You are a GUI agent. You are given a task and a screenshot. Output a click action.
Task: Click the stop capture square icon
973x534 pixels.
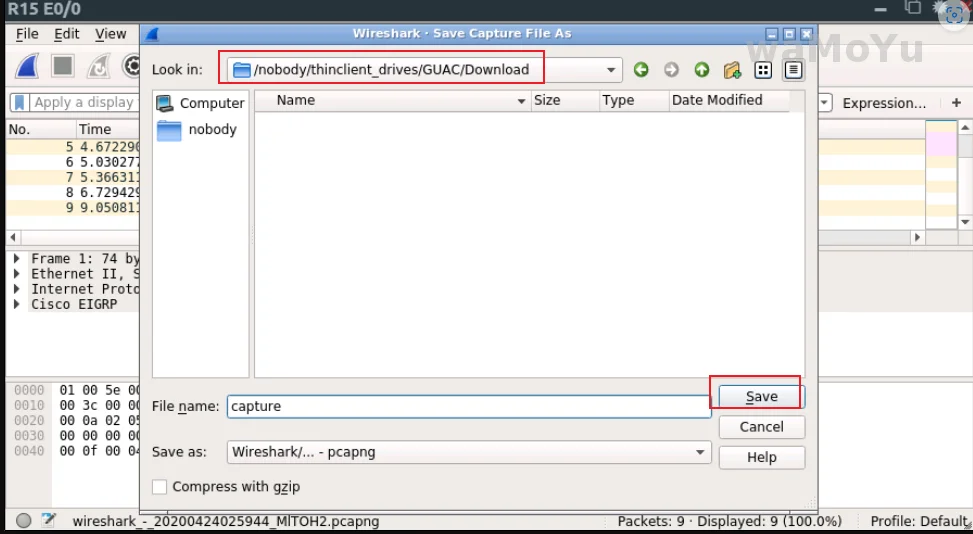63,66
